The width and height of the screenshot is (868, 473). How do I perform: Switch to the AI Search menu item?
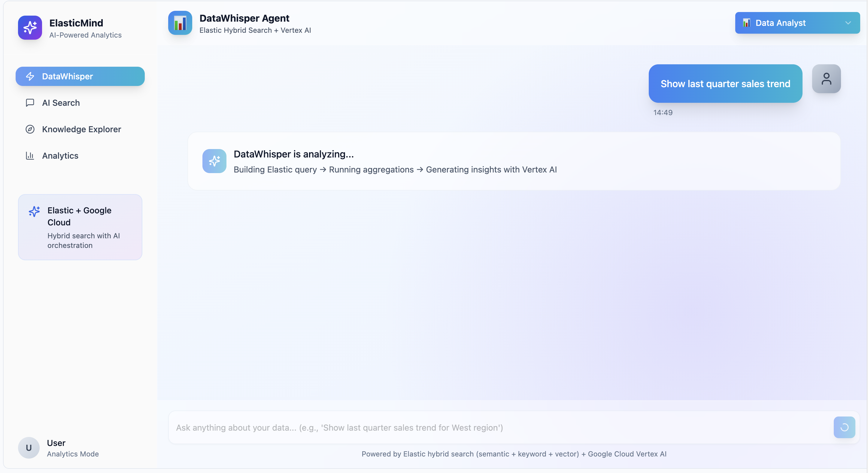[61, 102]
